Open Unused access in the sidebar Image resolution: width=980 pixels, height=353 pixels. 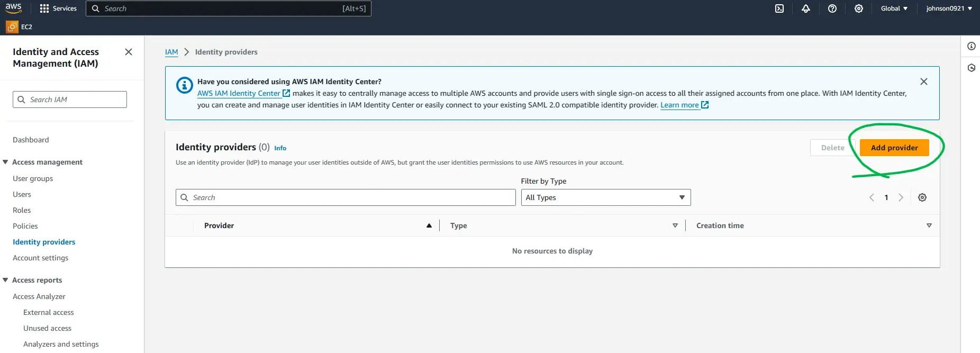[47, 328]
